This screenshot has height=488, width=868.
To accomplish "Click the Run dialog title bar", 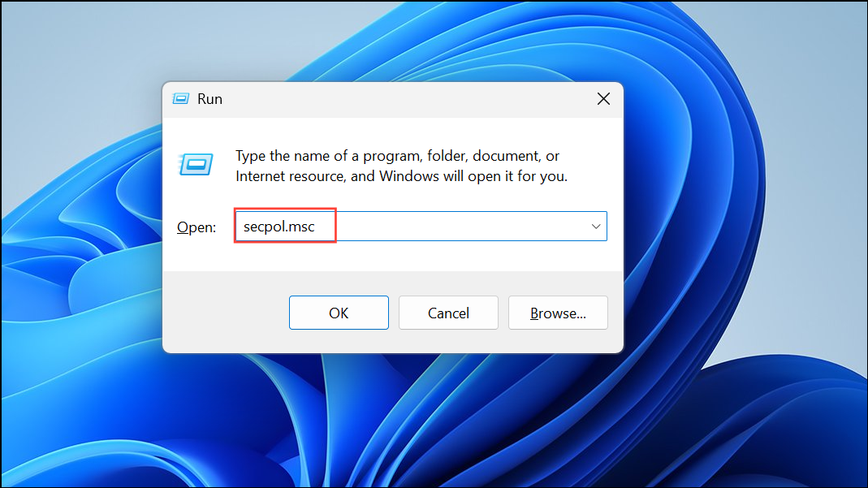I will tap(390, 98).
